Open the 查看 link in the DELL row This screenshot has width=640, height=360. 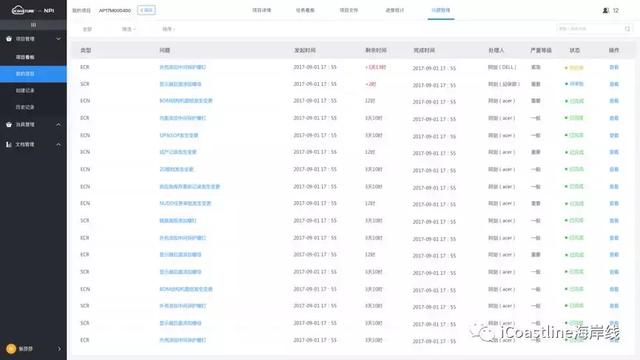[614, 67]
